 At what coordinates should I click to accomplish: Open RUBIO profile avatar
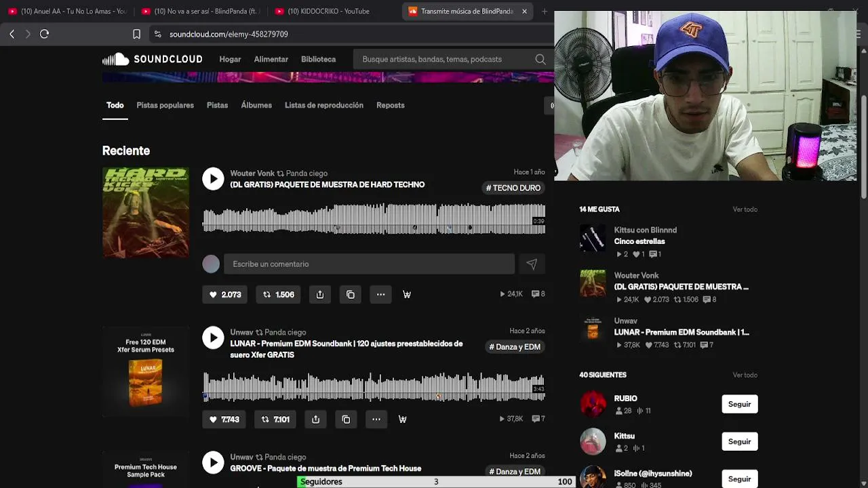click(x=593, y=404)
